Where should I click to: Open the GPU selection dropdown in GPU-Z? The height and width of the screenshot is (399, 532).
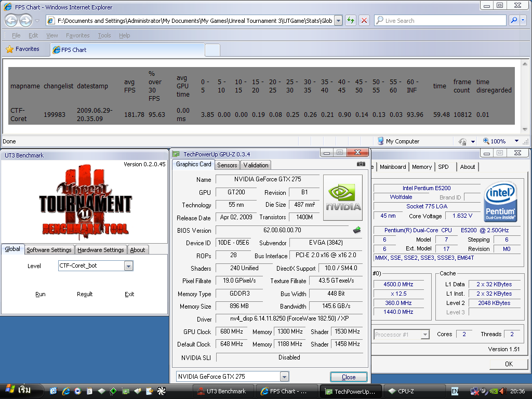click(x=284, y=376)
